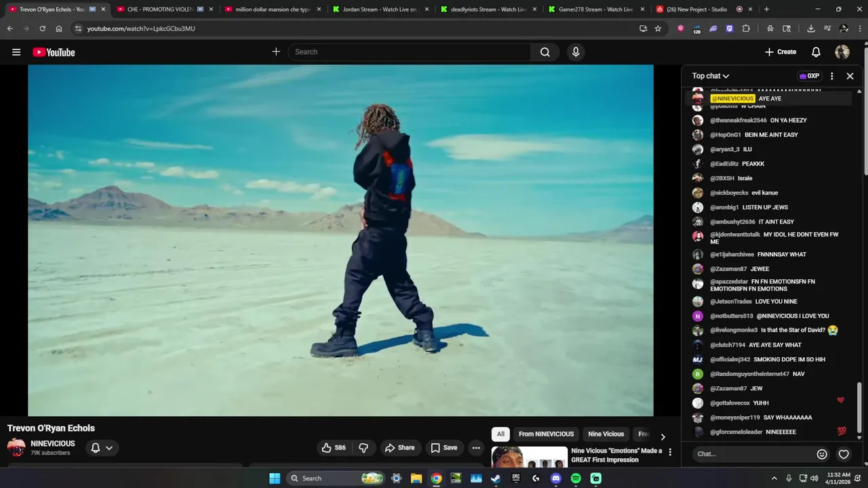Open Nine Vicious Emotions suggested video thumbnail
868x488 pixels.
pyautogui.click(x=529, y=457)
